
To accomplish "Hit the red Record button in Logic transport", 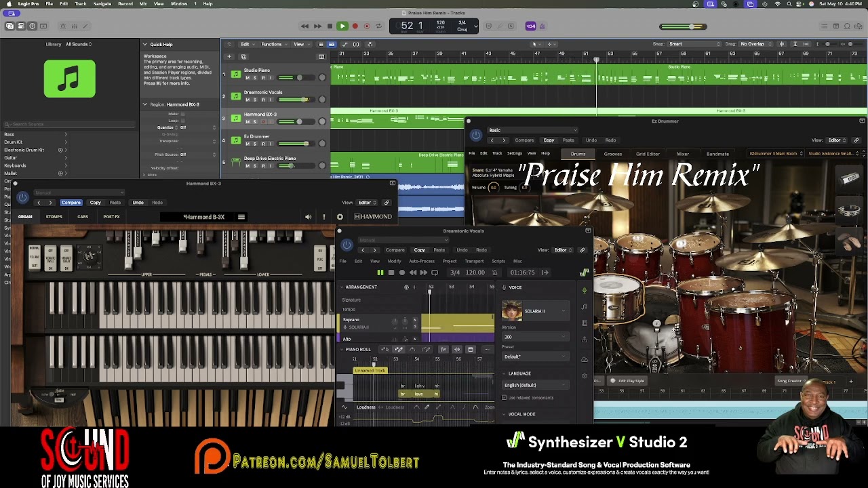I will tap(355, 26).
